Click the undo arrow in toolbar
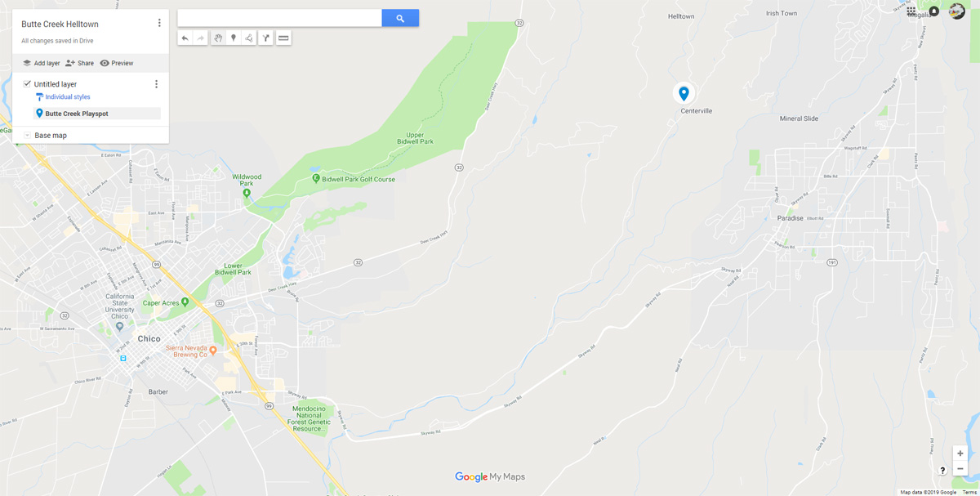Viewport: 980px width, 496px height. coord(185,38)
